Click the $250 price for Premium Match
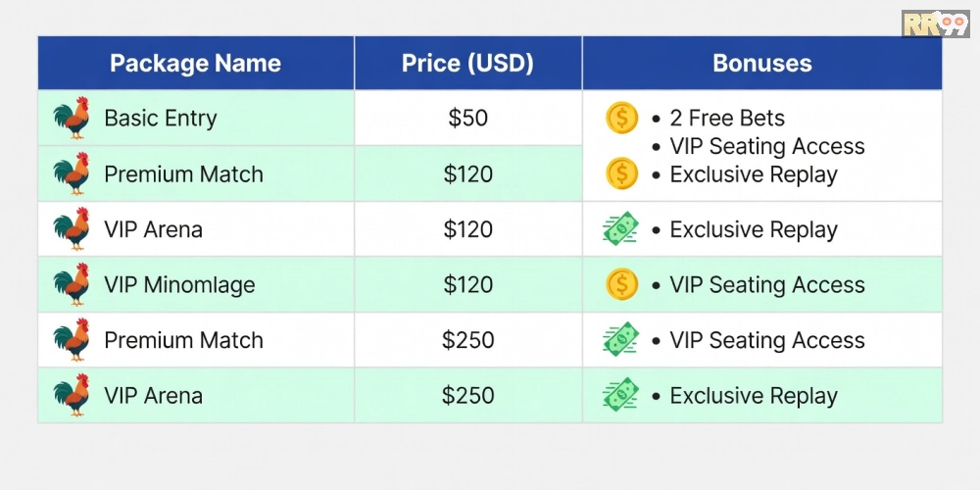The width and height of the screenshot is (980, 490). coord(467,340)
